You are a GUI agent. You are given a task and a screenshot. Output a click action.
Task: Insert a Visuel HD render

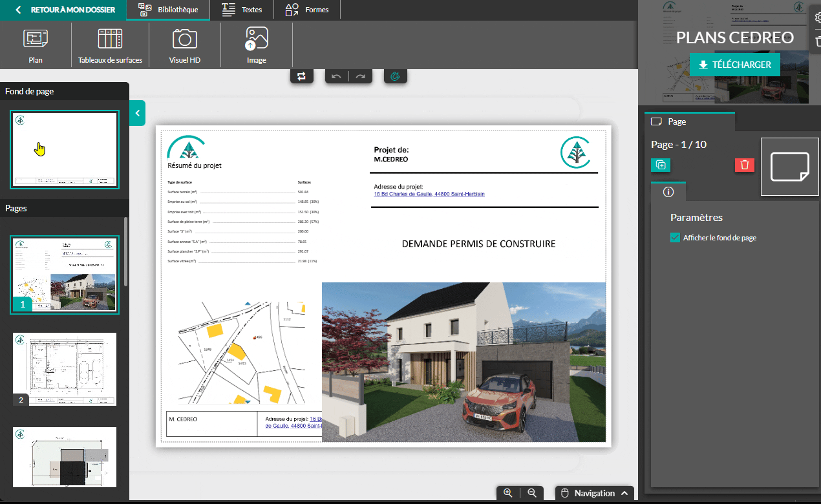(184, 45)
